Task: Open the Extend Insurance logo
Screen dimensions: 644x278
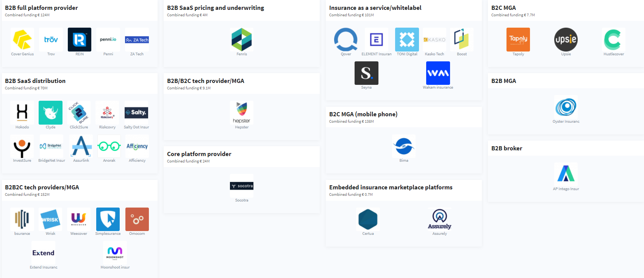Action: (44, 253)
